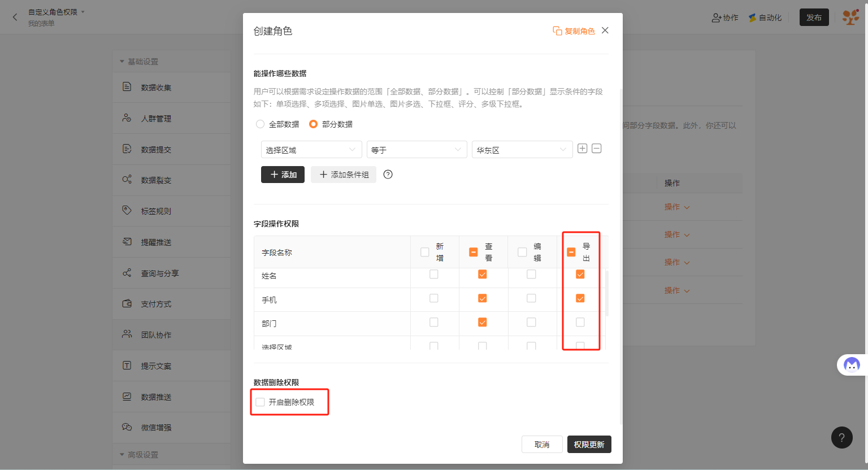868x470 pixels.
Task: Click the 添加 condition button
Action: point(283,175)
